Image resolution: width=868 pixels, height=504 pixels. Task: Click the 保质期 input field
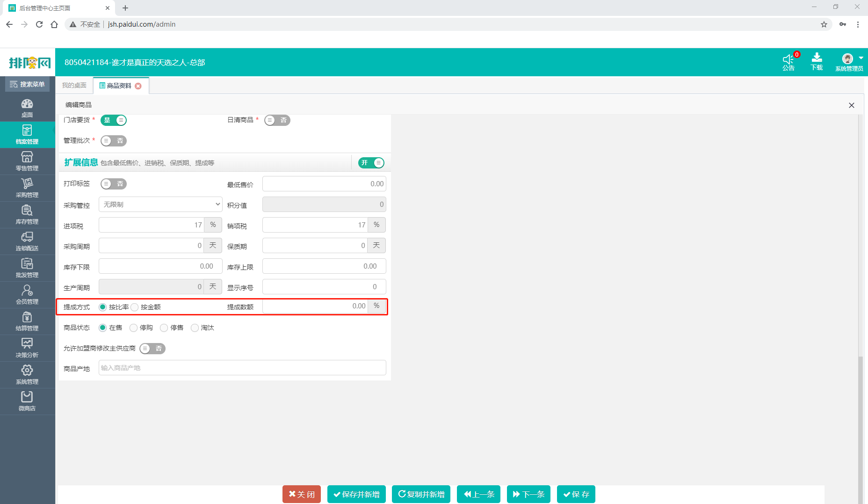[x=315, y=246]
